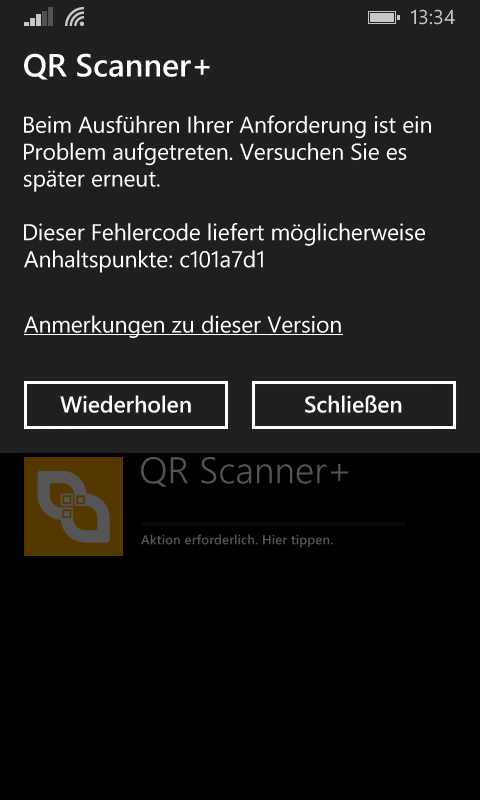Tap the Versuchen Sie es später erneut text

[x=215, y=166]
